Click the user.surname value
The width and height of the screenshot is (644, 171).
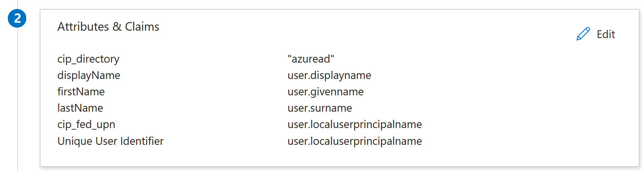click(x=320, y=108)
